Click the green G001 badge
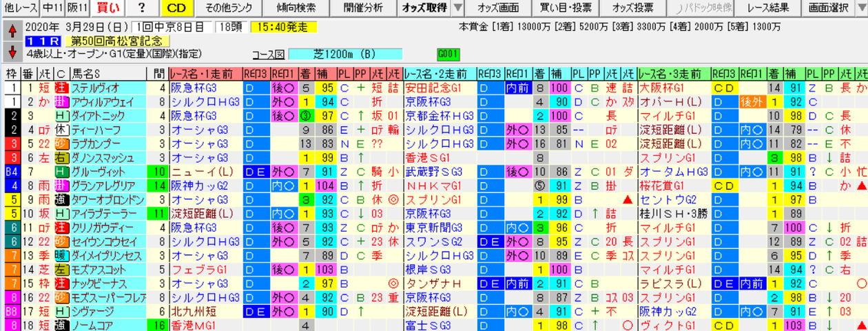The height and width of the screenshot is (331, 868). (448, 54)
